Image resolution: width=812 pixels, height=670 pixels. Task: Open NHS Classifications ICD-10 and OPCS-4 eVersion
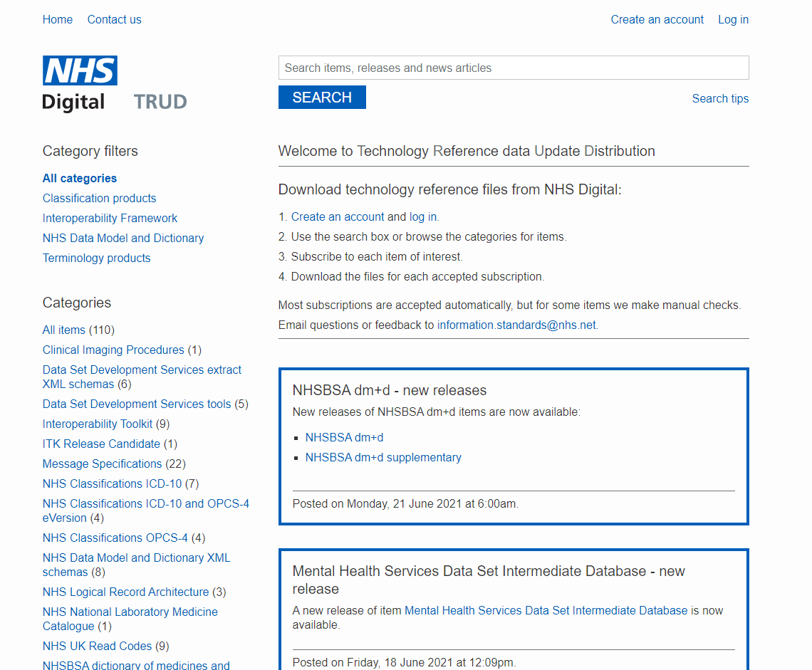pos(145,511)
